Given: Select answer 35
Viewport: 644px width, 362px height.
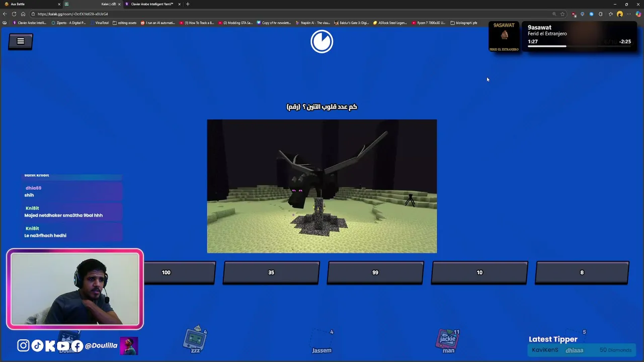Looking at the screenshot, I should coord(271,273).
